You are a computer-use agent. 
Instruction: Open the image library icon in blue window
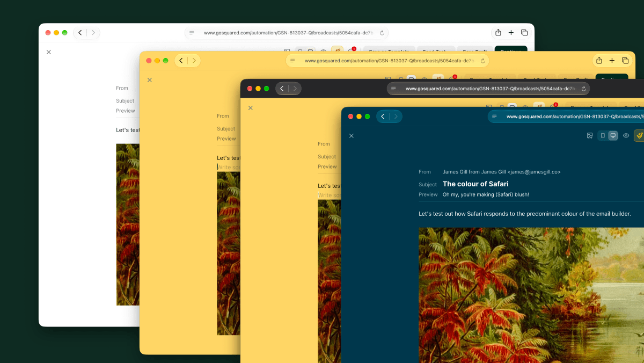pyautogui.click(x=590, y=136)
